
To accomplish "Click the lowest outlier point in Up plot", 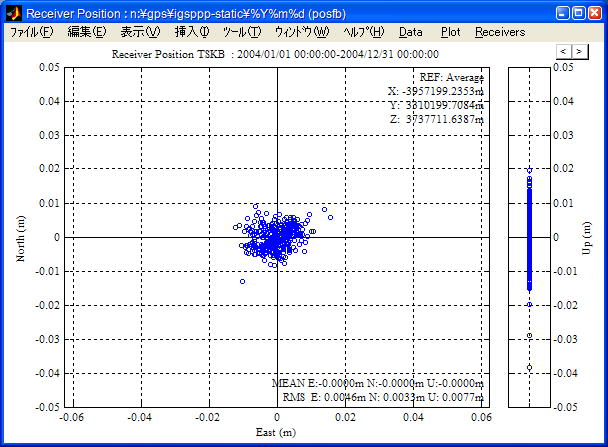I will [x=529, y=368].
